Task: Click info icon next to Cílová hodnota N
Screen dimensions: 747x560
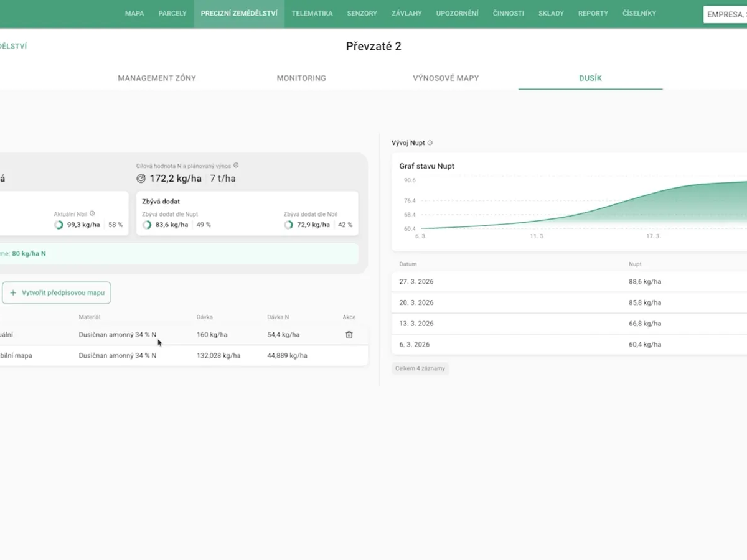Action: tap(236, 166)
